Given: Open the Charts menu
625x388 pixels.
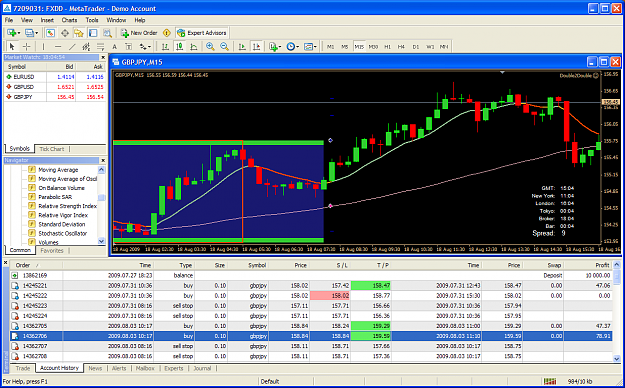Looking at the screenshot, I should [69, 20].
